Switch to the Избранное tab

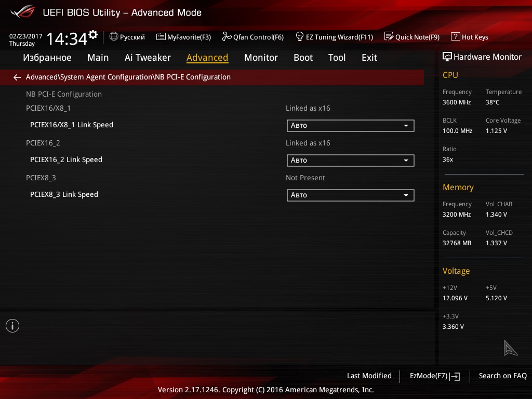click(x=47, y=58)
